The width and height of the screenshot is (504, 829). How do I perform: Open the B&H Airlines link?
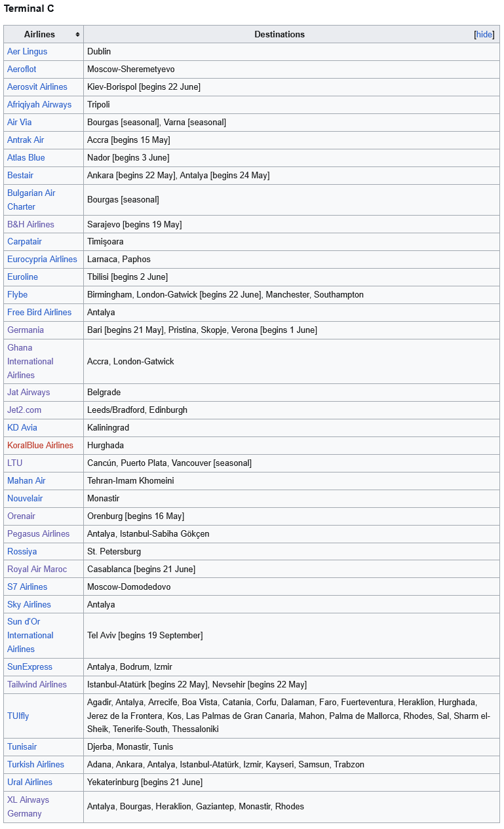(31, 225)
